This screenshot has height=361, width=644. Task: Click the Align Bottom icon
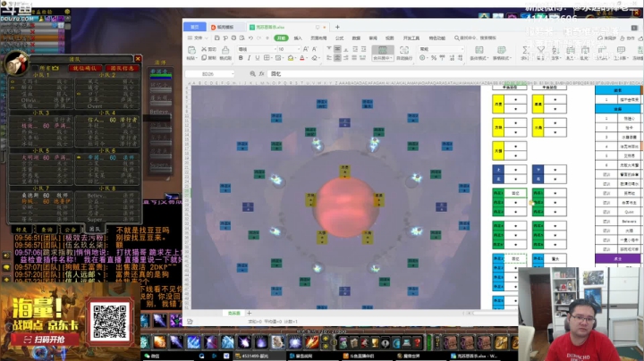346,49
